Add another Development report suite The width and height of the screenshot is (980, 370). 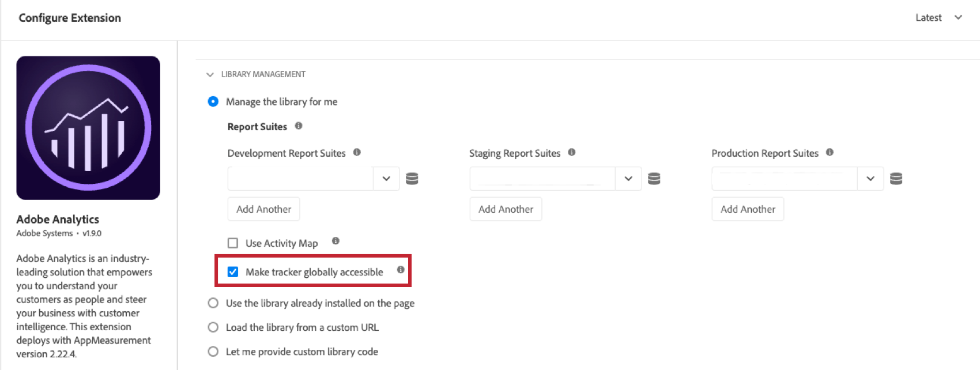click(x=263, y=209)
